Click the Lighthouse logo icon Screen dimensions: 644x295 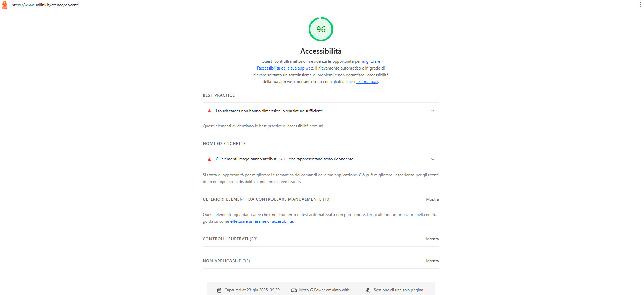pos(5,5)
